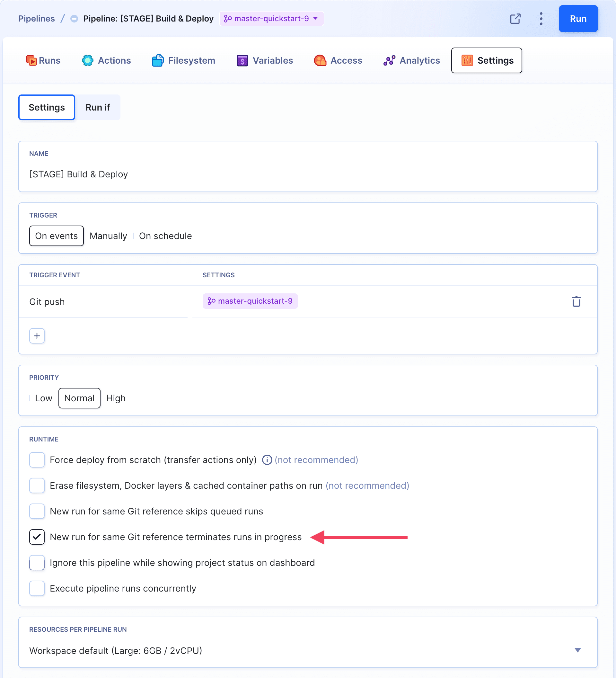
Task: Enable Force deploy from scratch checkbox
Action: pos(37,460)
